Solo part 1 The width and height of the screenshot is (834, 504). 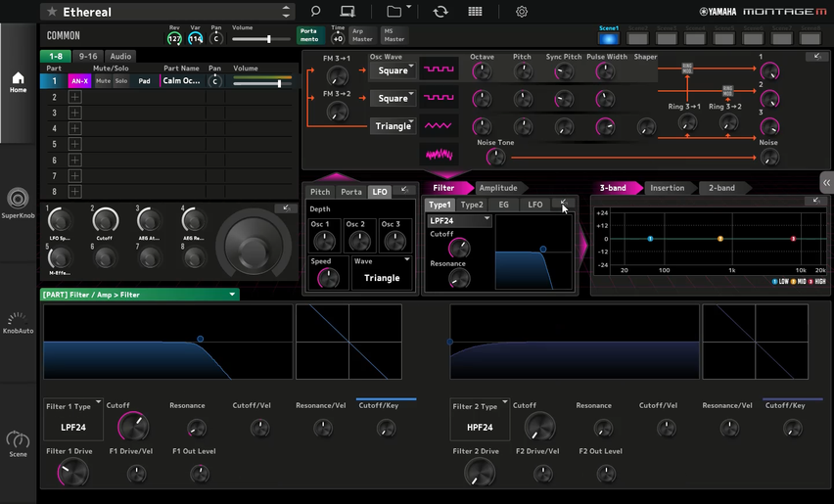(x=121, y=81)
